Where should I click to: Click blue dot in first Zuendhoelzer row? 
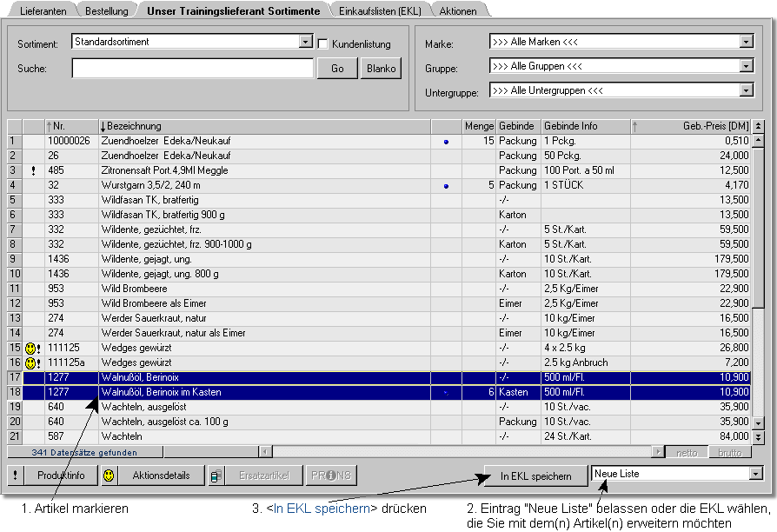[x=446, y=141]
